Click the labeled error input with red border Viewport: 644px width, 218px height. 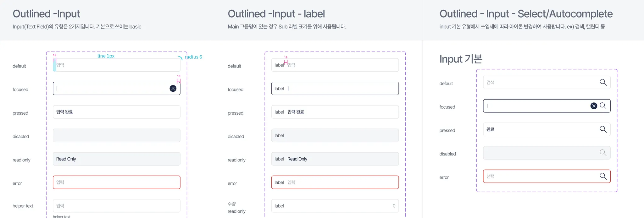(x=335, y=183)
